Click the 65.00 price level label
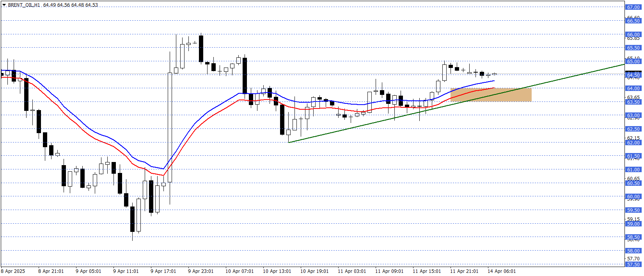Screen dimensions: 644x276 click(633, 61)
